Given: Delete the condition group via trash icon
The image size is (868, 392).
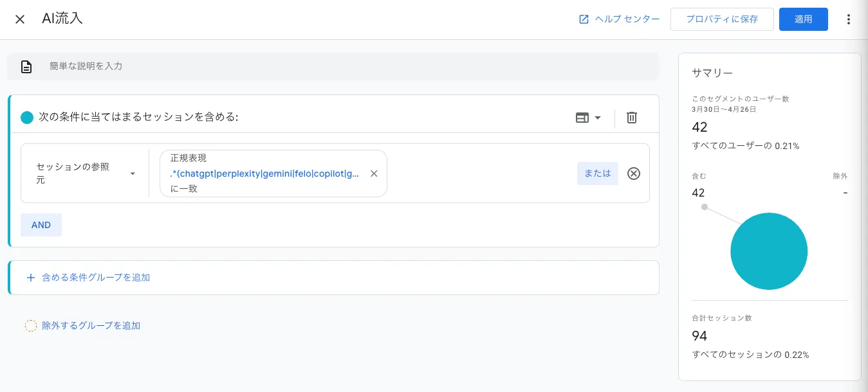Looking at the screenshot, I should pos(632,118).
